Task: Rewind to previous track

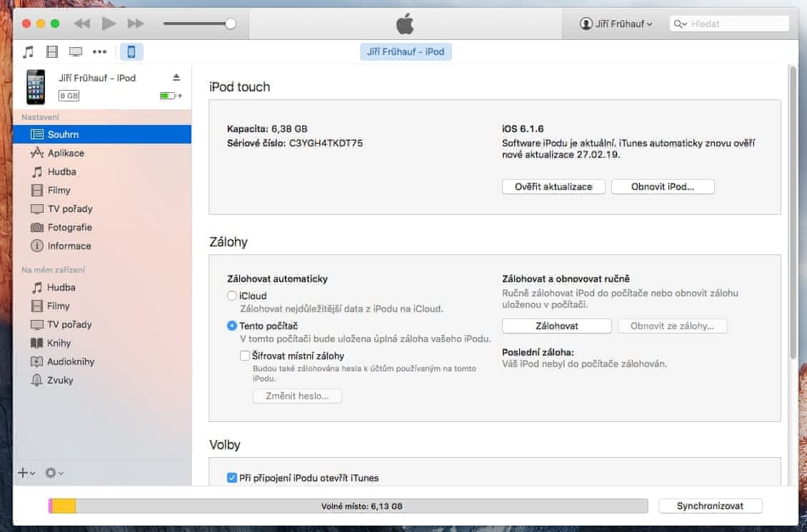Action: point(82,24)
